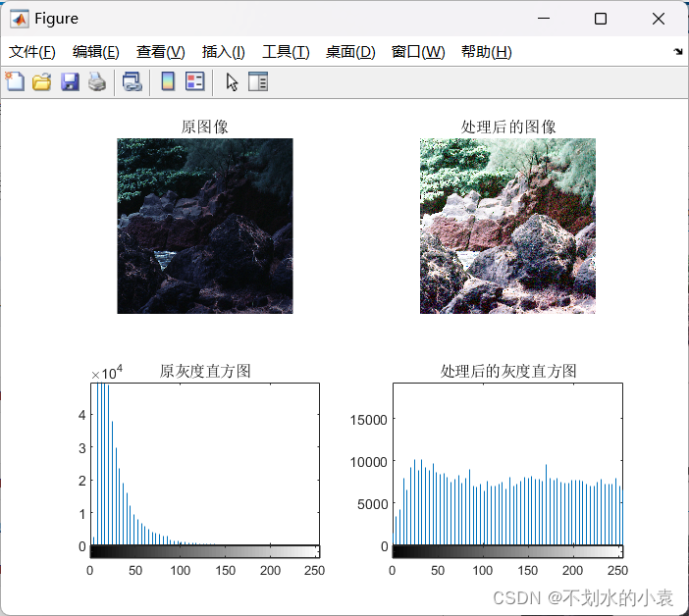
Task: Click the dock figure arrow icon
Action: pos(677,52)
